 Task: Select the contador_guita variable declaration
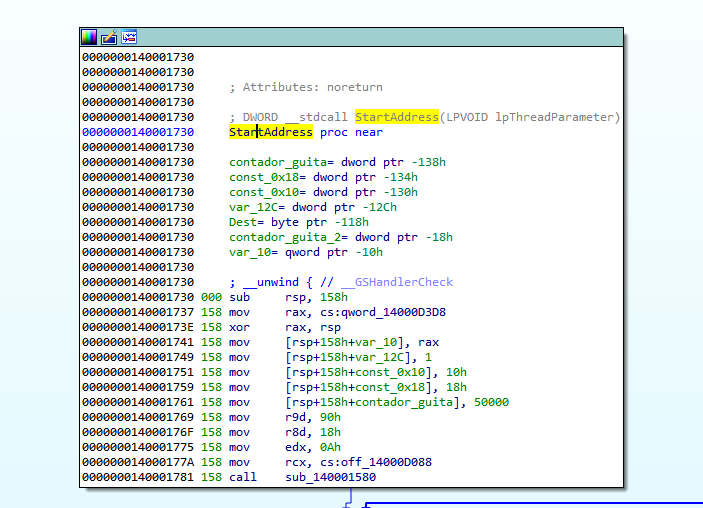[x=271, y=162]
